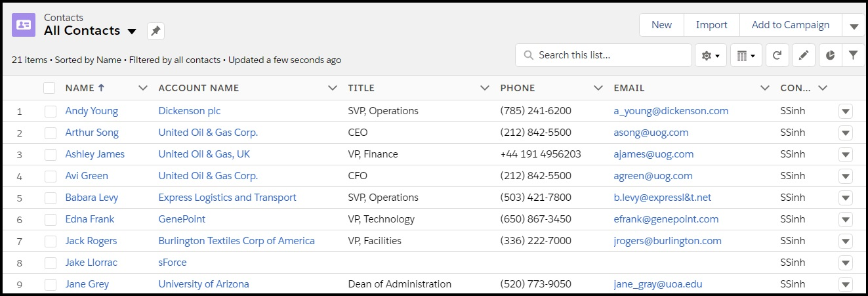The height and width of the screenshot is (296, 868).
Task: Expand the All Contacts list view dropdown
Action: pyautogui.click(x=132, y=32)
